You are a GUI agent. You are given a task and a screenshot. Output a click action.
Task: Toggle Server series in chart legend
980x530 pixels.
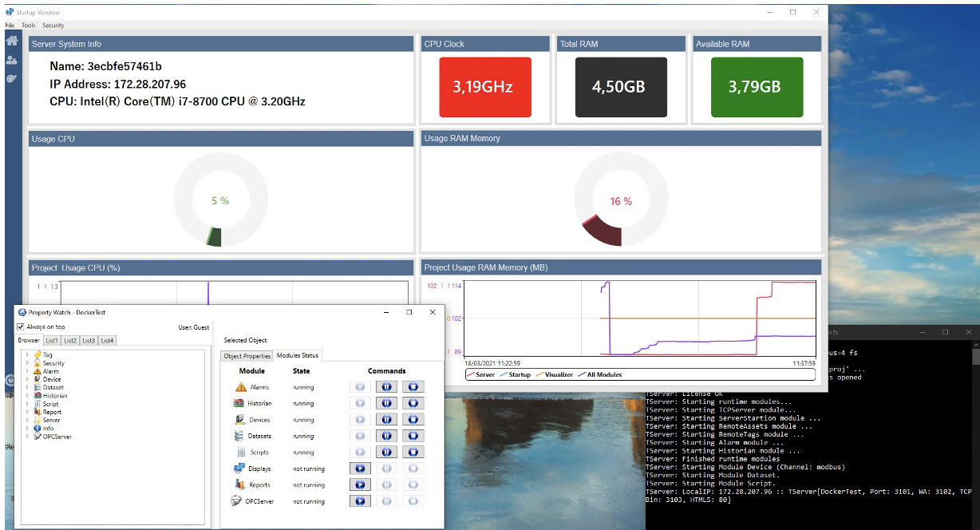click(x=480, y=374)
